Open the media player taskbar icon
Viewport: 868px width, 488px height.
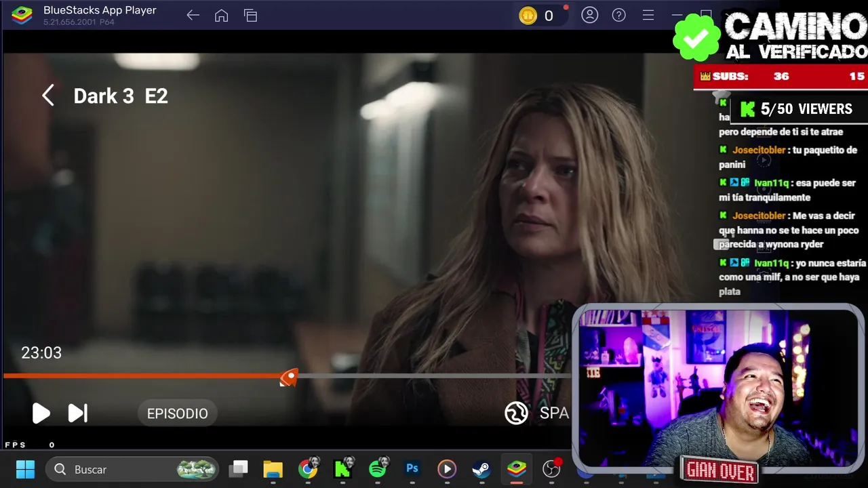pyautogui.click(x=446, y=469)
